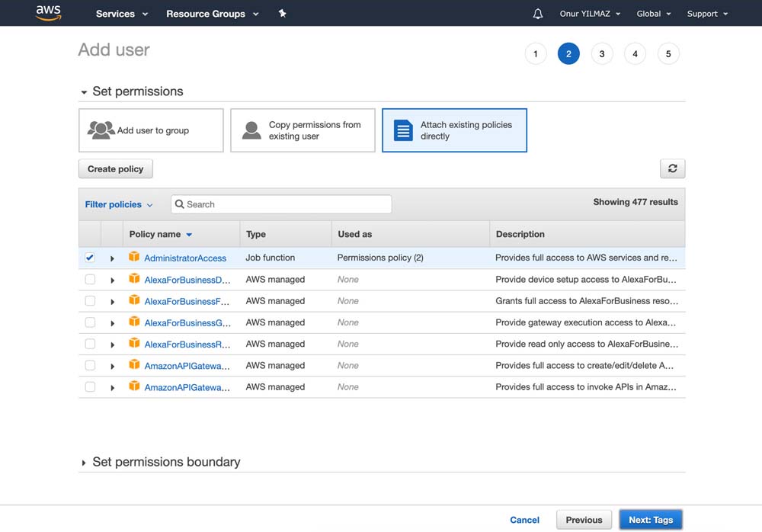Open the Services menu
Viewport: 762px width, 532px height.
point(122,14)
